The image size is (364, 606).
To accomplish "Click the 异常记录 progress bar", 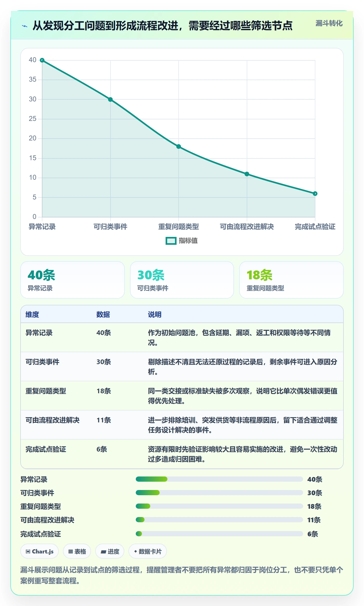I will click(219, 479).
